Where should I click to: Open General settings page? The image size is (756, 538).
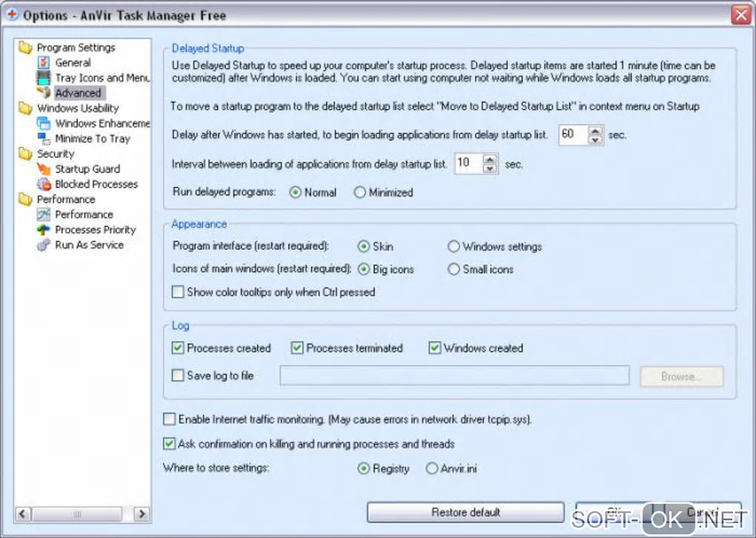[x=73, y=63]
